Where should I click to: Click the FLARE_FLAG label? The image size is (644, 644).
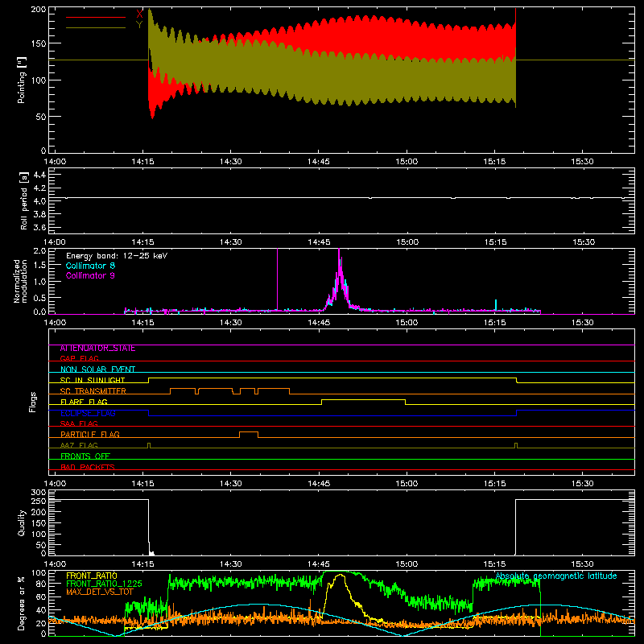click(84, 402)
